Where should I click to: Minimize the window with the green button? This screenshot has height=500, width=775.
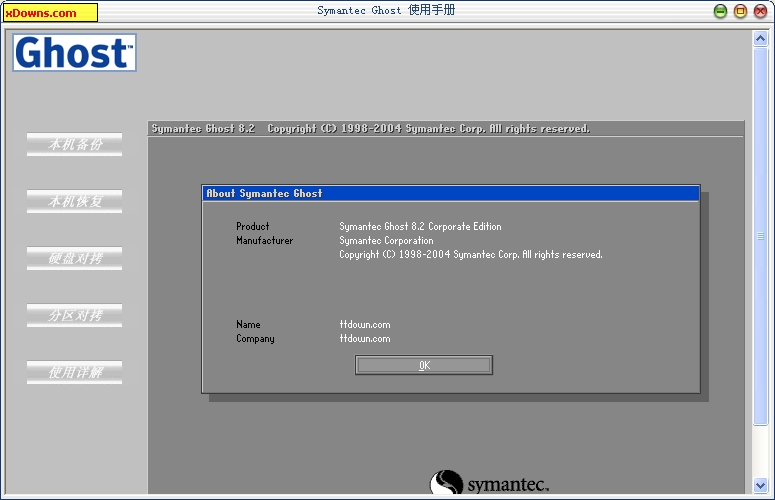point(721,11)
